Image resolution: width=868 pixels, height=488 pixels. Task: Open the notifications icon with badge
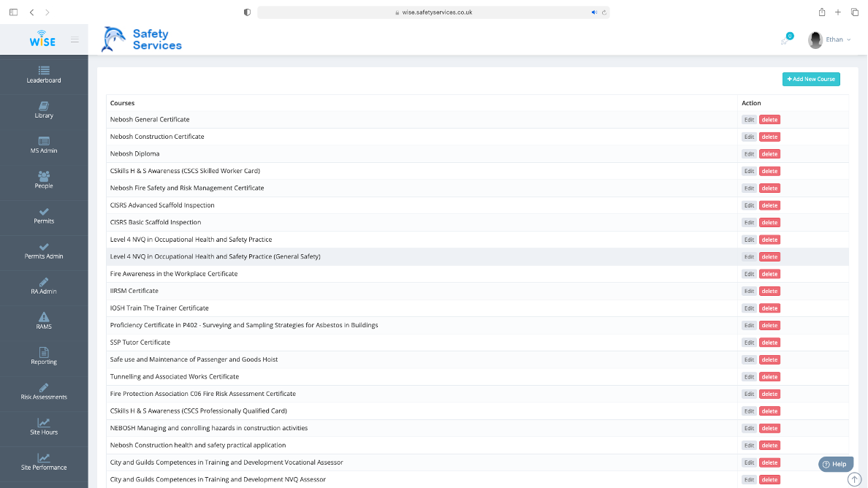tap(787, 39)
